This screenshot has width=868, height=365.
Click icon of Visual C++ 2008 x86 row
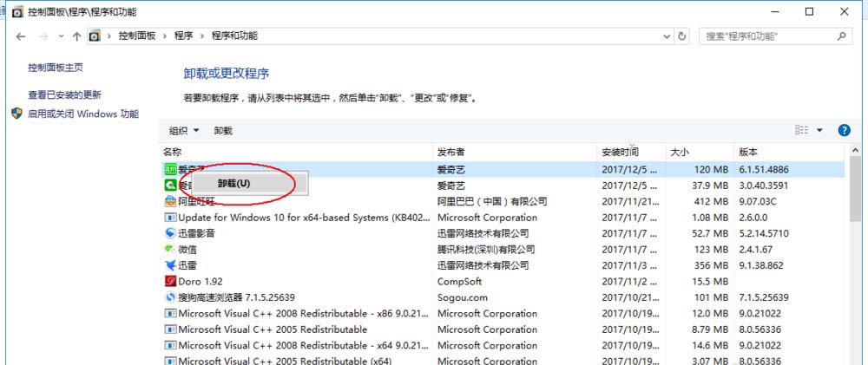point(170,314)
